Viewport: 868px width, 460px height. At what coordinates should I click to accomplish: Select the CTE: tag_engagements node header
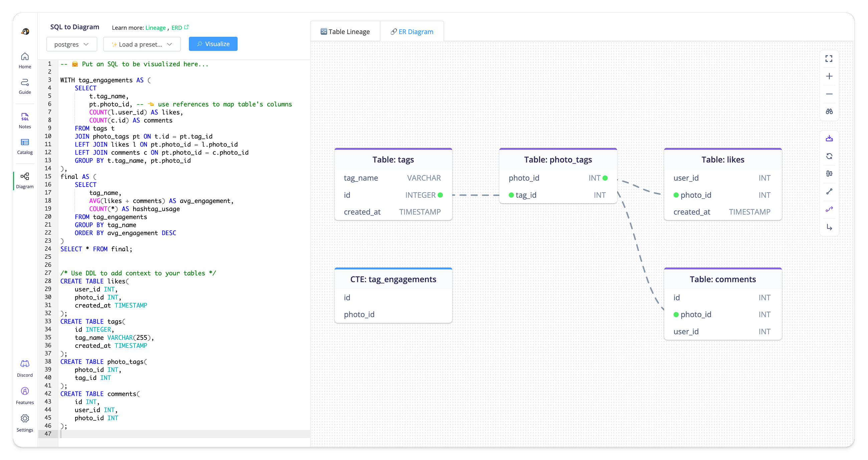tap(393, 279)
